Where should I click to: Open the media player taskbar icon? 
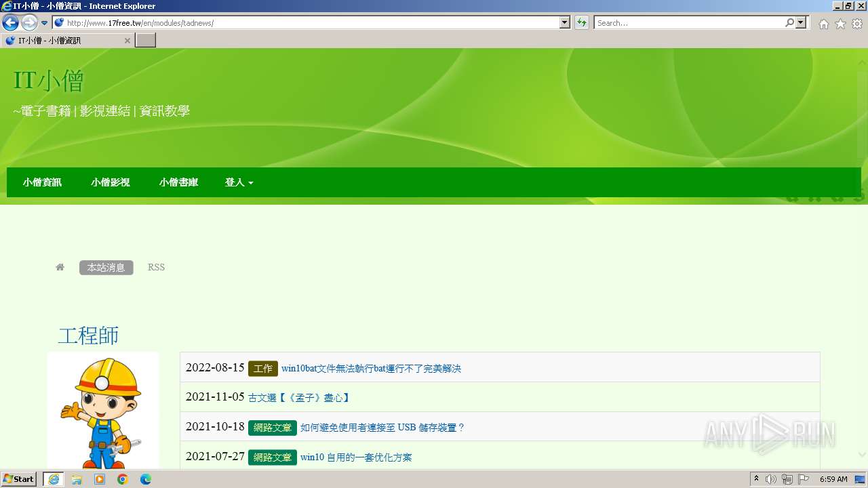pos(100,479)
